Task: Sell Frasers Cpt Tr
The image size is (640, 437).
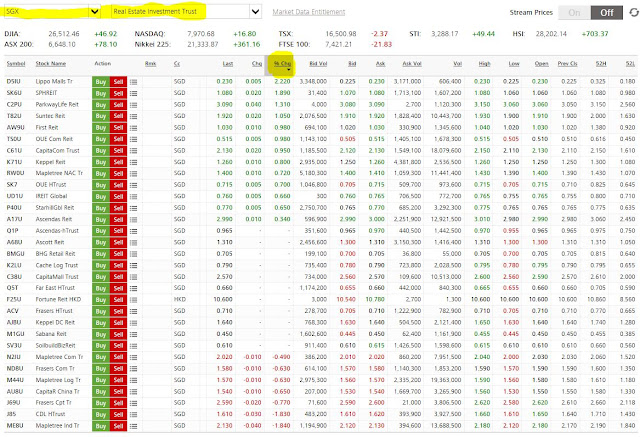Action: [118, 403]
